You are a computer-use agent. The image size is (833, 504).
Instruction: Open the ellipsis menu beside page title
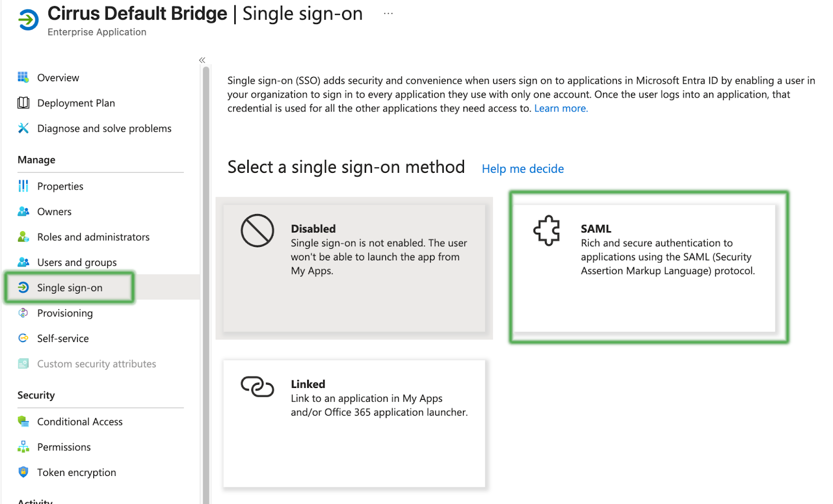point(388,14)
